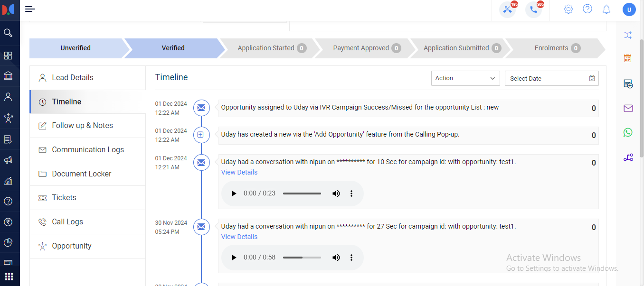Open the help question mark icon in header

point(587,9)
